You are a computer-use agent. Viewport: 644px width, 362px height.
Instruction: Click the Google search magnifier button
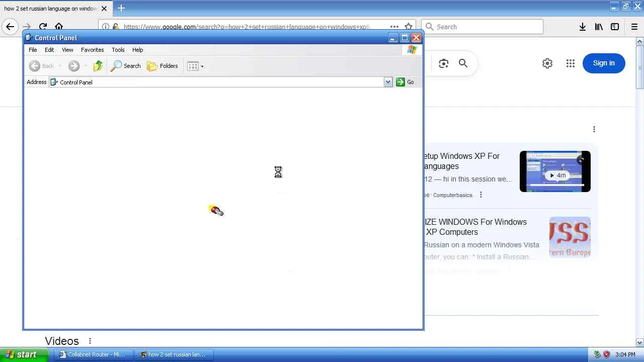[463, 63]
